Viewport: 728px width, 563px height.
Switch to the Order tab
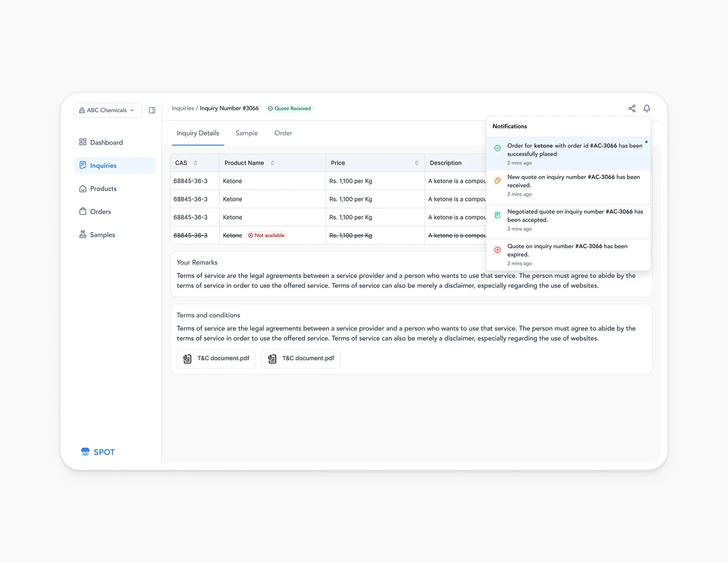click(283, 133)
